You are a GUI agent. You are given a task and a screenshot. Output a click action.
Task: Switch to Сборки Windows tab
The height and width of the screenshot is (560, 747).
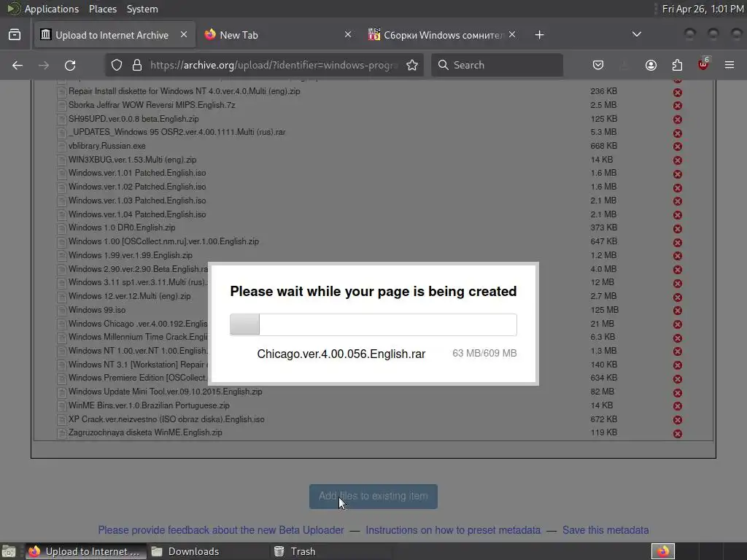point(443,35)
